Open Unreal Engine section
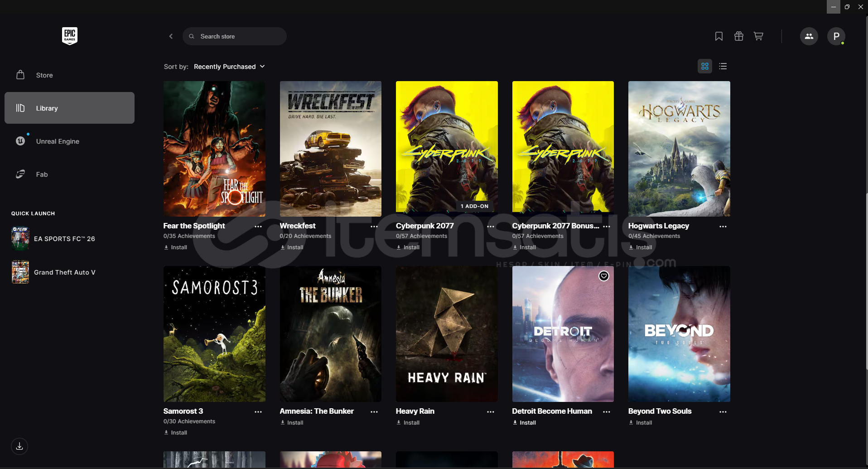Viewport: 868px width, 469px height. click(69, 141)
